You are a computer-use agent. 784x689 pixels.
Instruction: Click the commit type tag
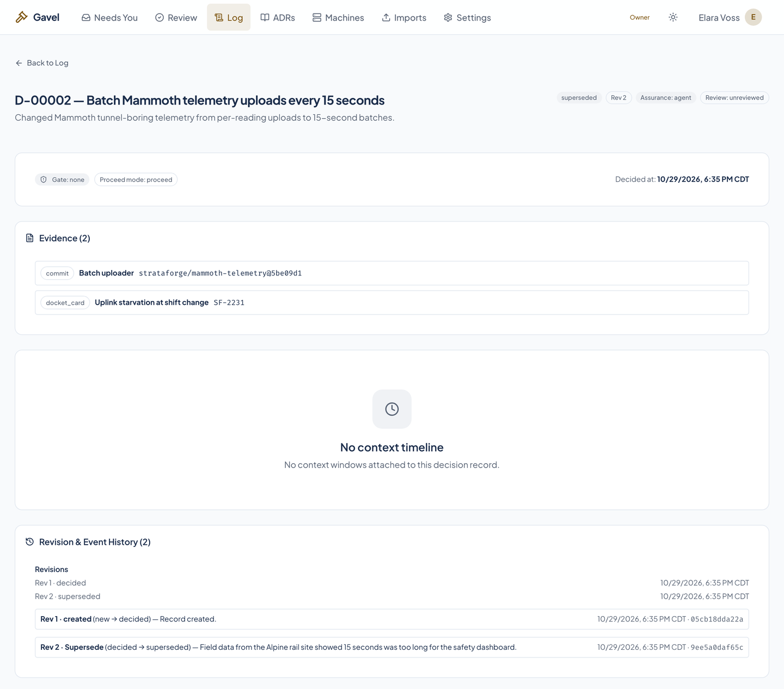click(57, 273)
